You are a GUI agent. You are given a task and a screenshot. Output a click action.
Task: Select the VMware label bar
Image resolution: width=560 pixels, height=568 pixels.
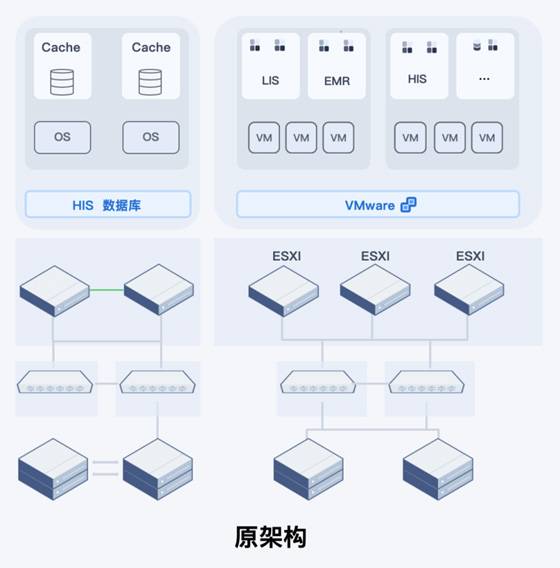[378, 205]
